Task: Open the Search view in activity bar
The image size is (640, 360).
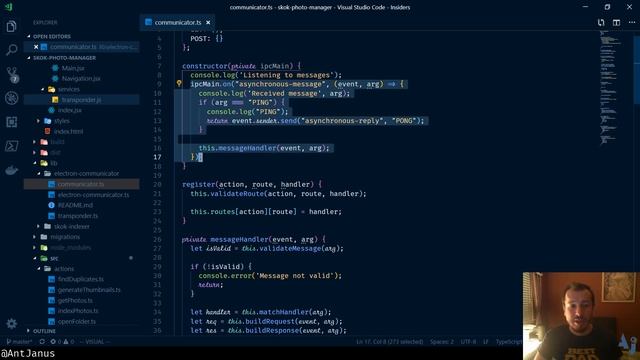Action: 11,50
